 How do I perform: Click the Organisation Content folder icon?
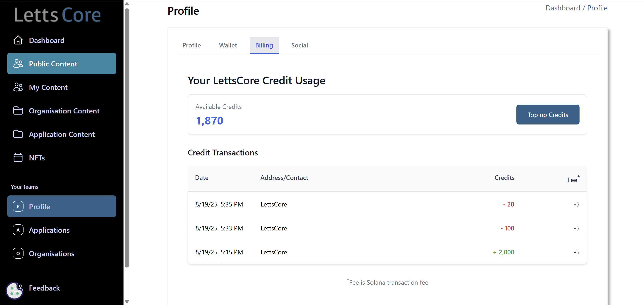click(18, 111)
